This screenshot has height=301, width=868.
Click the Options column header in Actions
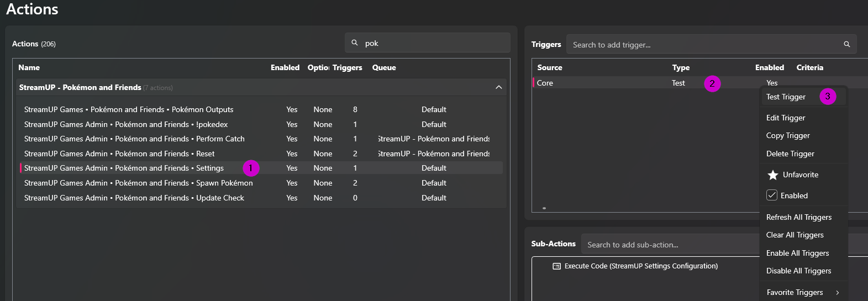[318, 67]
